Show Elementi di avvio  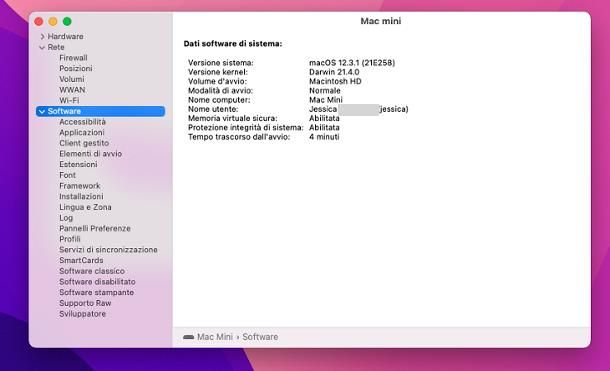(x=91, y=154)
